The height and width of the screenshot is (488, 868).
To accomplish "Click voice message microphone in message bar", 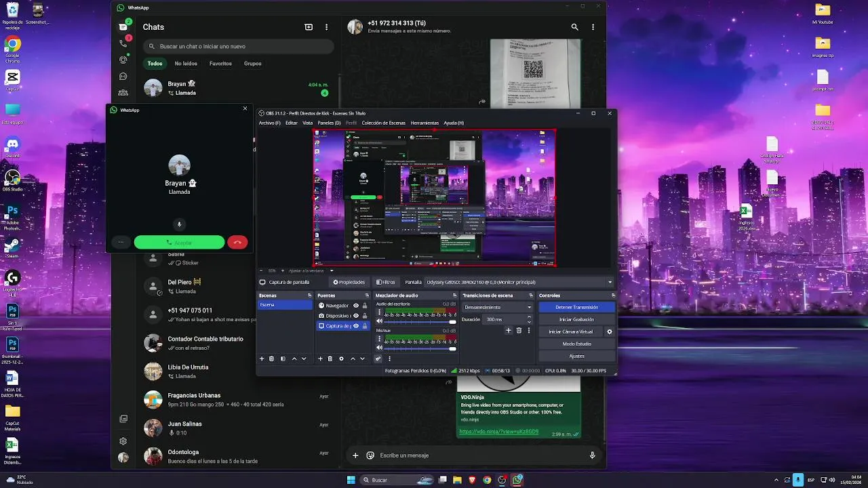I will pos(592,455).
